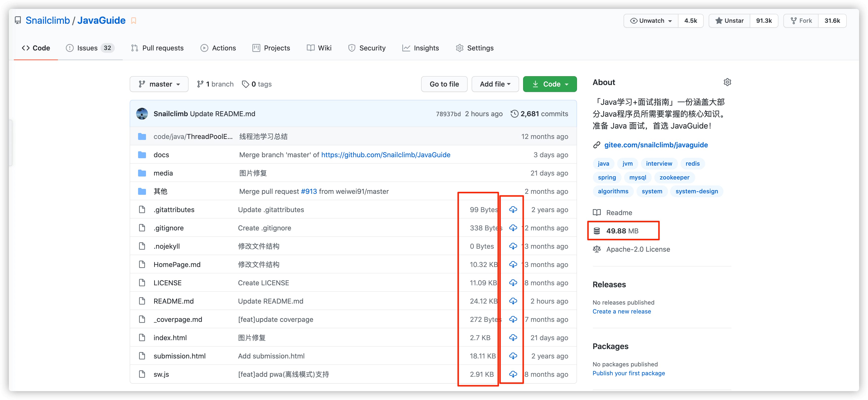Download README.md with the cloud icon
The width and height of the screenshot is (868, 400).
(513, 301)
